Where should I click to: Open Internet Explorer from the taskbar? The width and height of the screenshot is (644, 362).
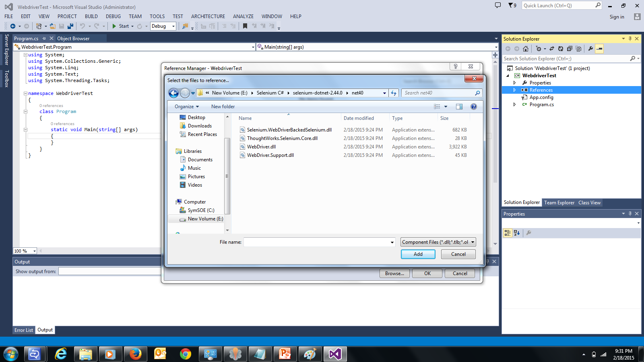coord(61,354)
